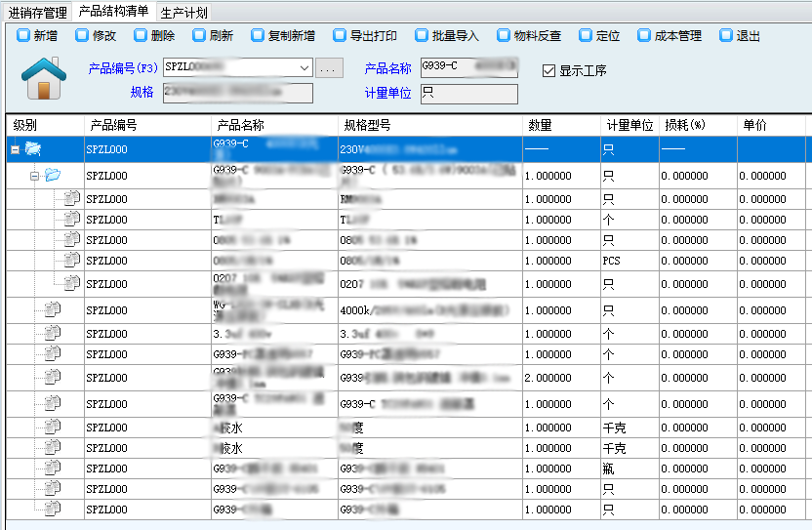Toggle the 显示工序 checkbox
Image resolution: width=812 pixels, height=530 pixels.
[x=549, y=70]
